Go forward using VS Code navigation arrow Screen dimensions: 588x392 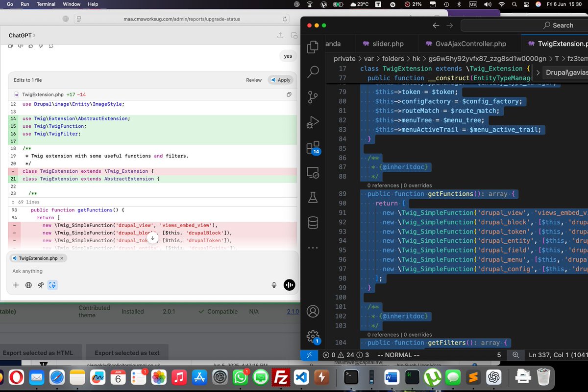(450, 25)
